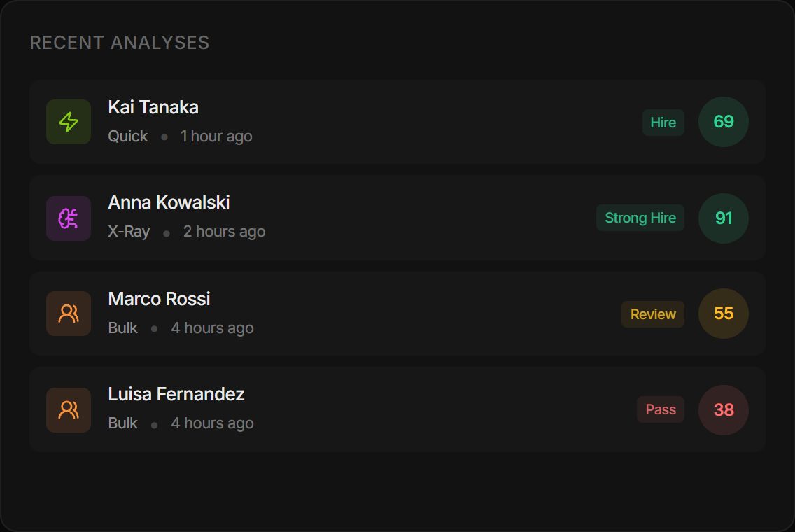Click the green Hire badge
The height and width of the screenshot is (532, 795).
(663, 122)
